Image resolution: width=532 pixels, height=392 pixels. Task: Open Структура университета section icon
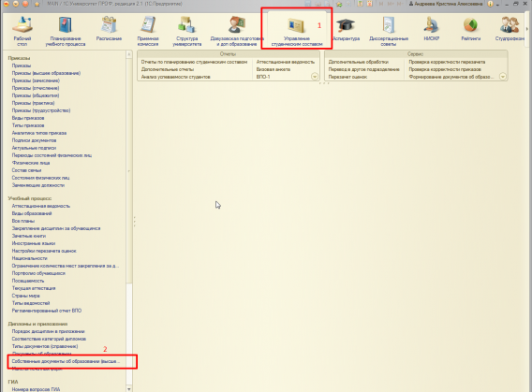coord(186,31)
